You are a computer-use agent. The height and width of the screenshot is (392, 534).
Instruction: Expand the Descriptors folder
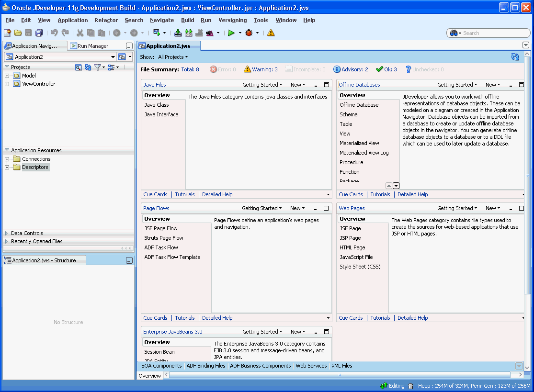tap(7, 167)
